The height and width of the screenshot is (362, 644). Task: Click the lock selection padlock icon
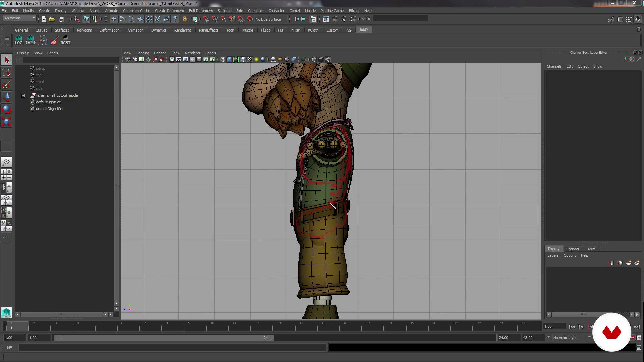[x=184, y=19]
